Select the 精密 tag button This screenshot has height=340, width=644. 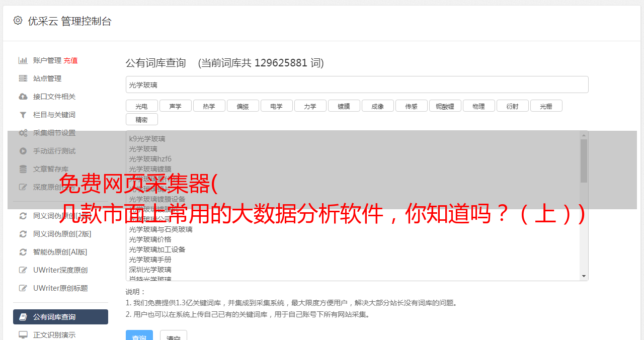pyautogui.click(x=142, y=119)
